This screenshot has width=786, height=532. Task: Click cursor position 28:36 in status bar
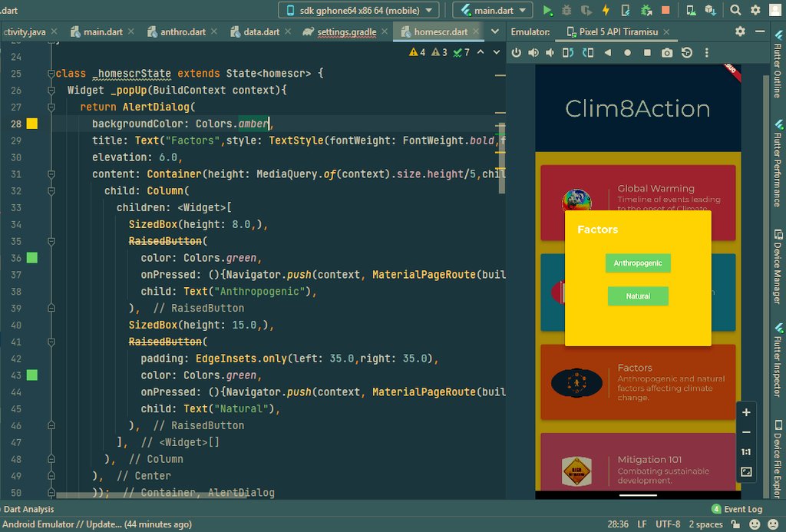(618, 524)
